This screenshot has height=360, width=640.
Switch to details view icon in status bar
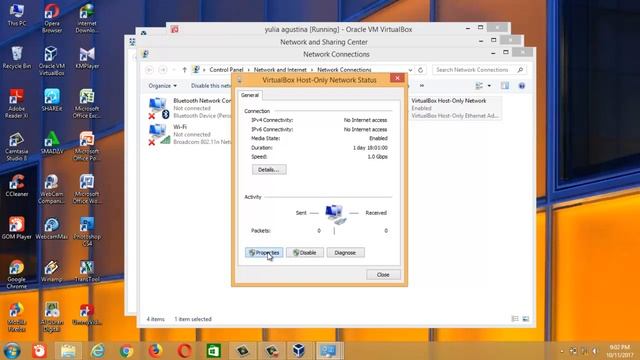(x=515, y=319)
